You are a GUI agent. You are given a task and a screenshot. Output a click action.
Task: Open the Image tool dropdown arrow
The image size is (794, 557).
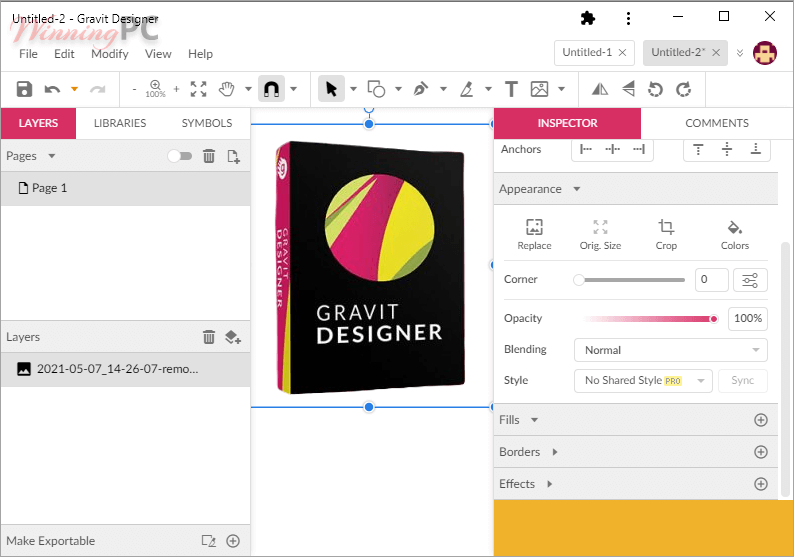[x=562, y=90]
